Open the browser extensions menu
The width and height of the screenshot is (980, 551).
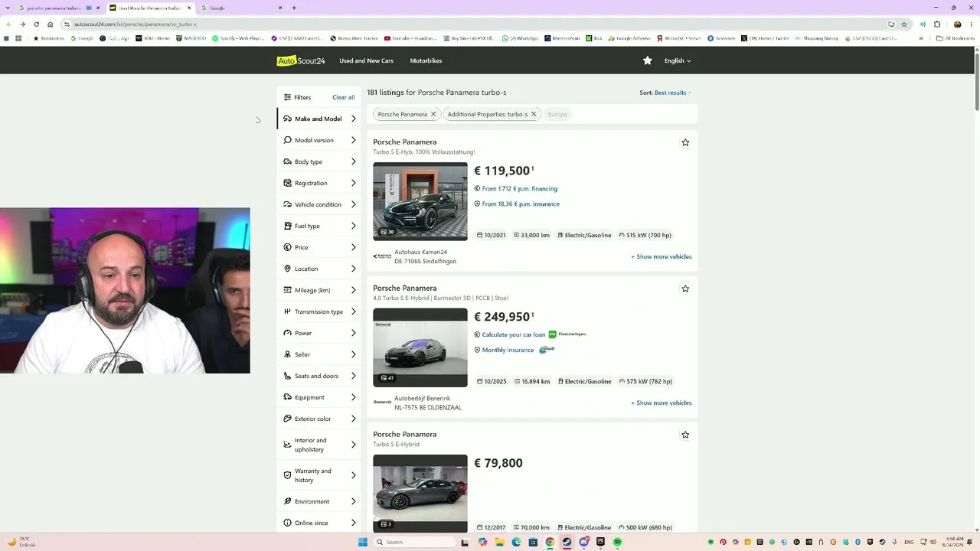pyautogui.click(x=937, y=24)
